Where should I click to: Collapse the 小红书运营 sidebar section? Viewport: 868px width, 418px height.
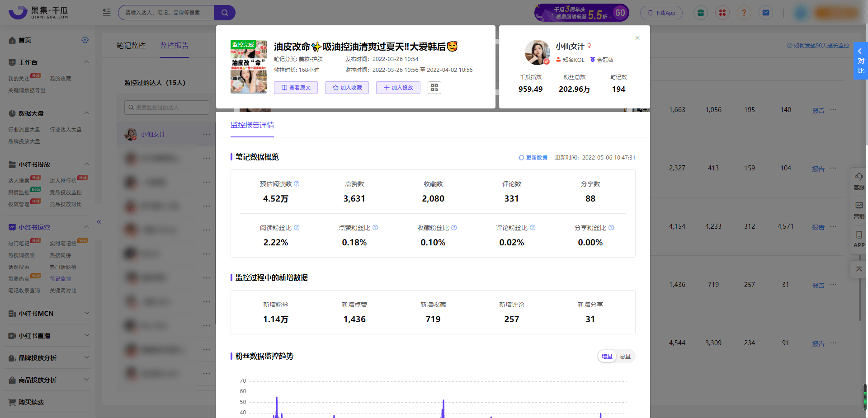(x=87, y=227)
